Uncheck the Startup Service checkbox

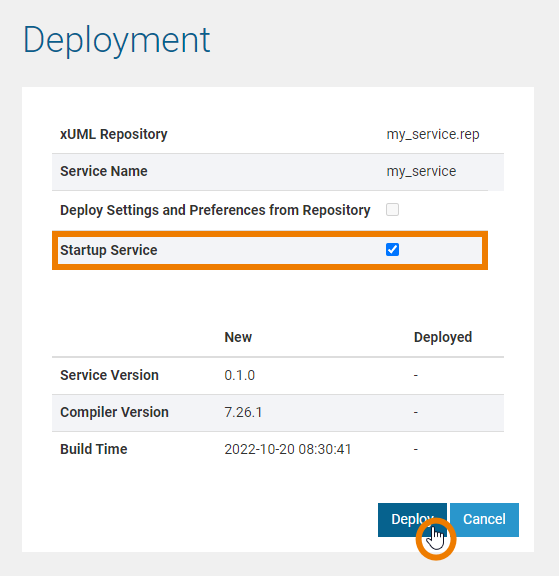click(x=392, y=250)
